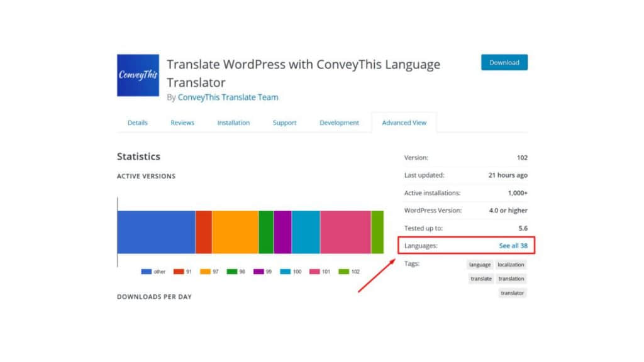Click the Tested up to '5.6' value

pyautogui.click(x=523, y=228)
